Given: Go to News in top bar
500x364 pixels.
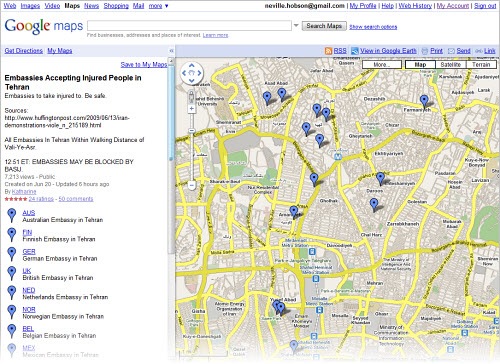Looking at the screenshot, I should 91,6.
